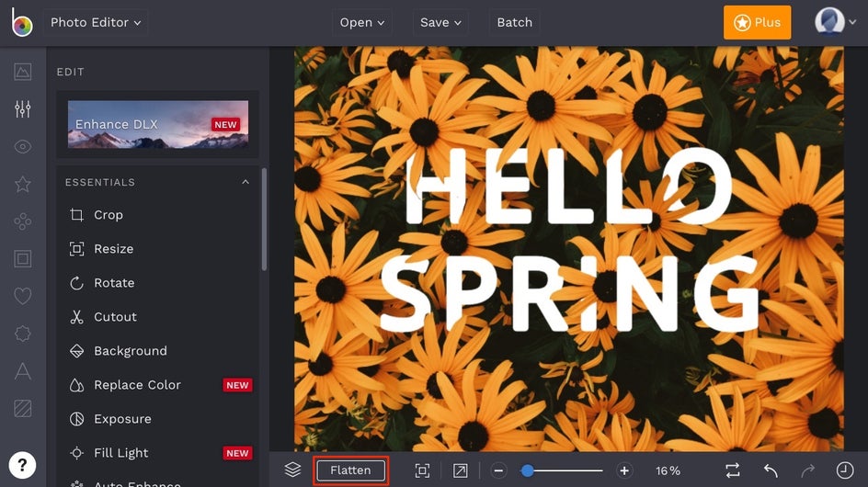Select the Crop tool

click(108, 215)
